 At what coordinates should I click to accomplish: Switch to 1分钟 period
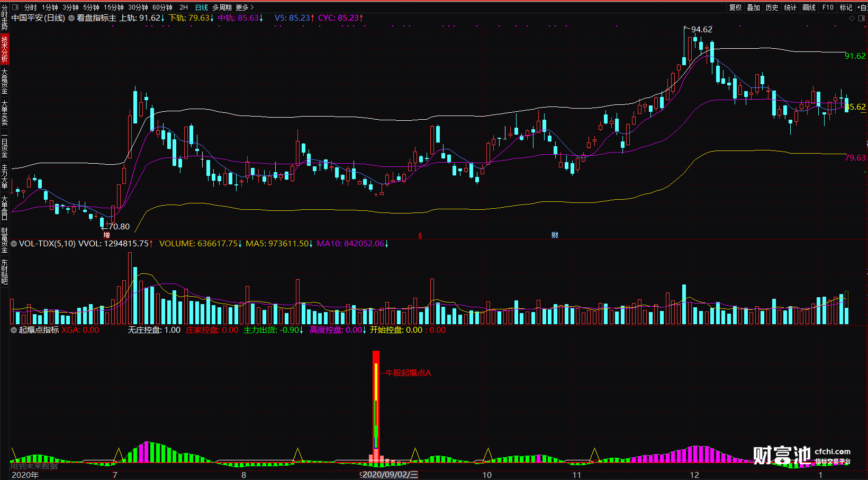[x=50, y=7]
